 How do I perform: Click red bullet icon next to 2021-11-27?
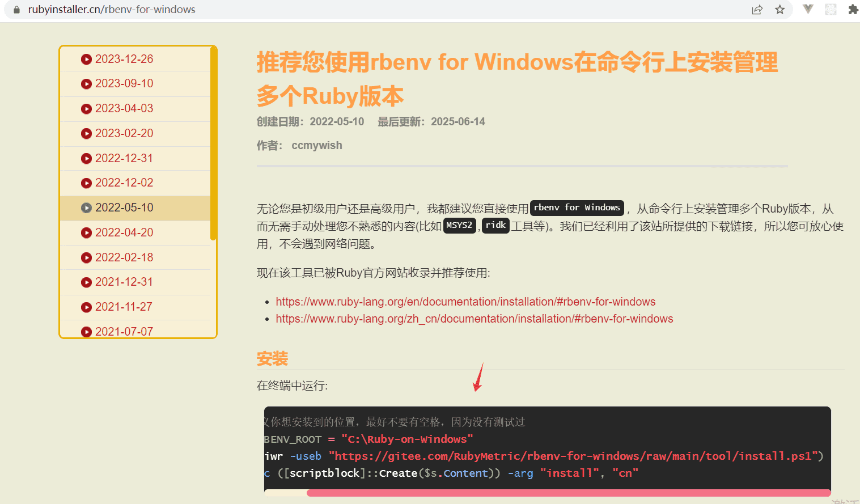click(86, 307)
